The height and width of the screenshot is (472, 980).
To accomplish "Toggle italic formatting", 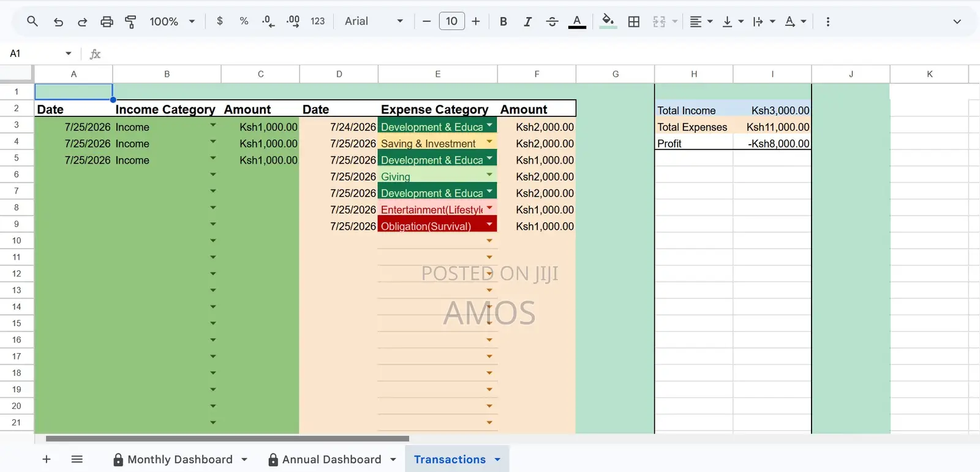I will (527, 21).
